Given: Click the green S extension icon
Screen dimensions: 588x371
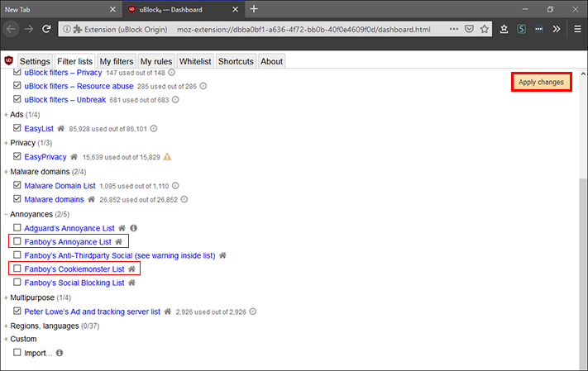Looking at the screenshot, I should click(x=521, y=29).
